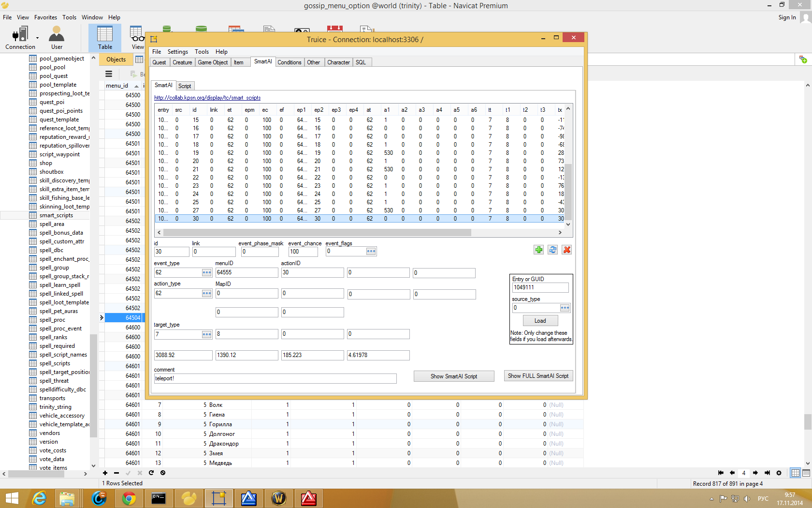The image size is (812, 508).
Task: Click the blue refresh icon in SmartAI form
Action: click(x=553, y=250)
